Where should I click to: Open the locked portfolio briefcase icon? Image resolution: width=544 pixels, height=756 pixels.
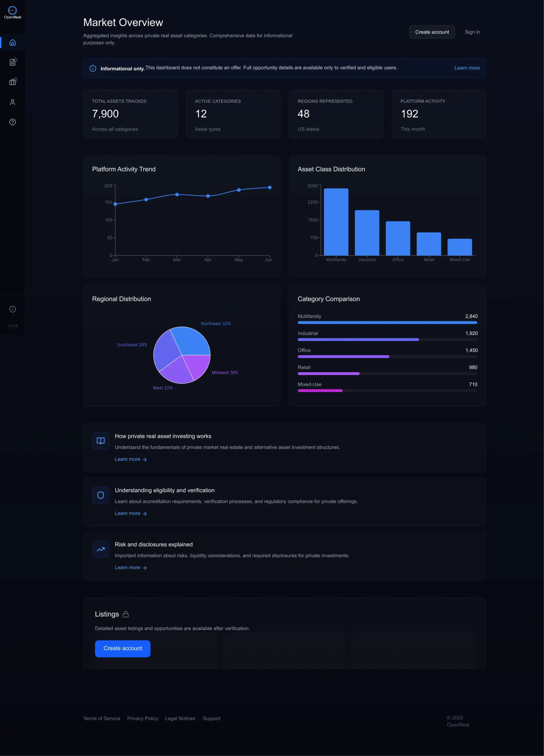click(x=13, y=82)
